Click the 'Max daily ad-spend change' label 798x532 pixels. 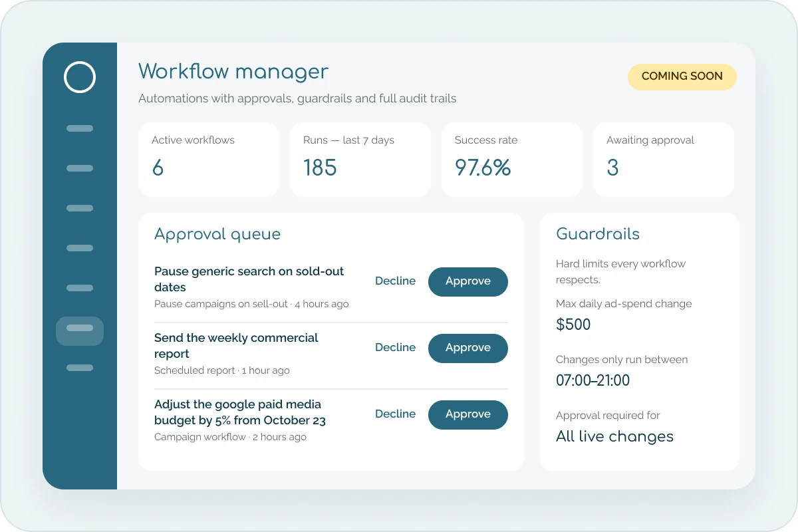[624, 304]
